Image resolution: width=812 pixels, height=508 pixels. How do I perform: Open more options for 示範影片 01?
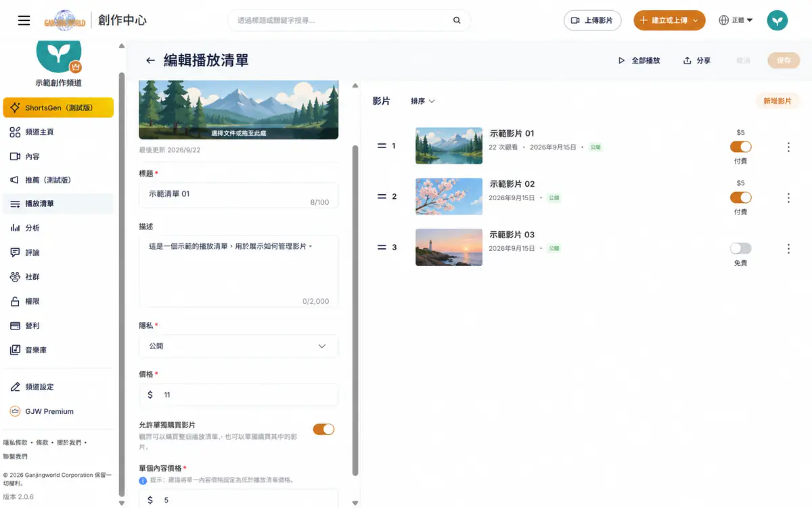pyautogui.click(x=788, y=147)
